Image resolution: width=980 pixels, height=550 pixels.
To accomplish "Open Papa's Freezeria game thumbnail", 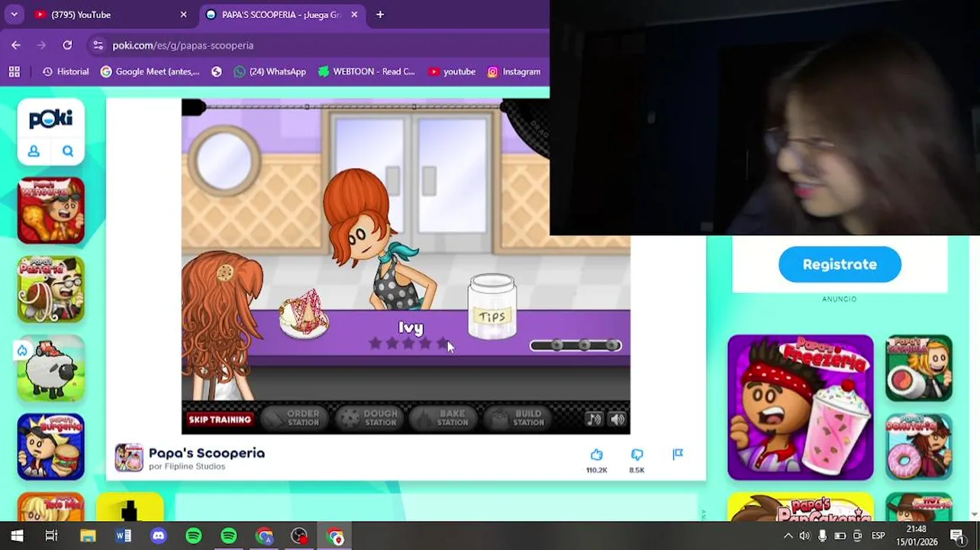I will click(801, 407).
